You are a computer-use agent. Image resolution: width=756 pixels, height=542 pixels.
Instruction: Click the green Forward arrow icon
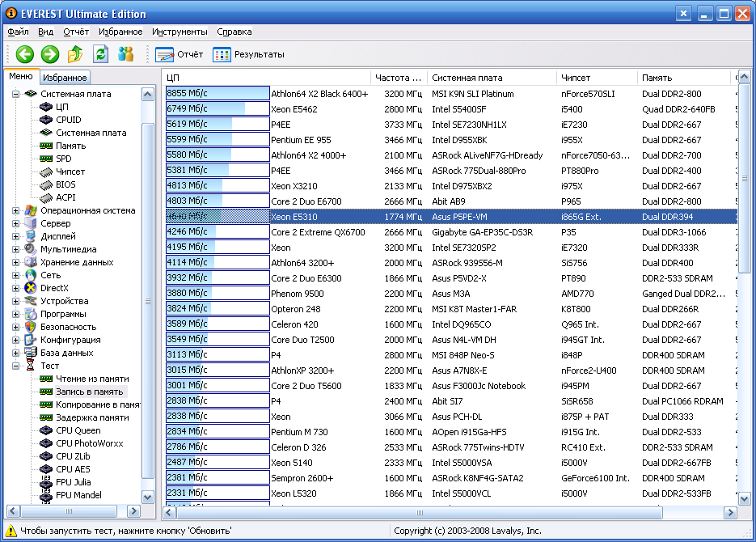click(49, 54)
